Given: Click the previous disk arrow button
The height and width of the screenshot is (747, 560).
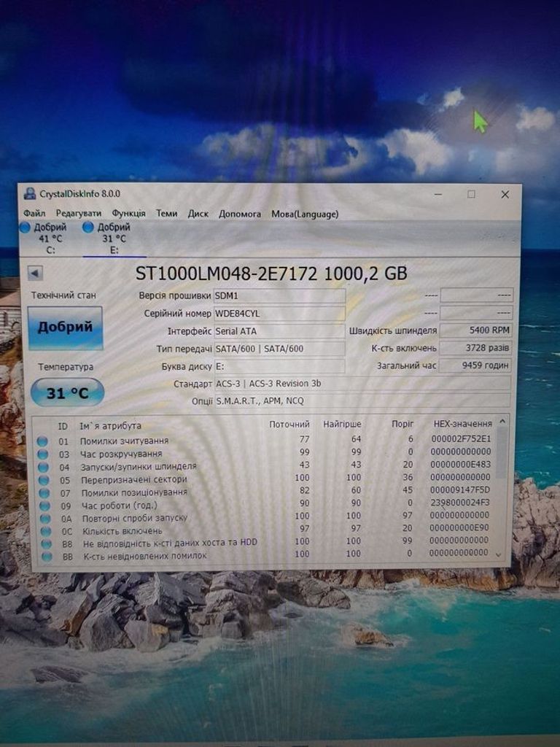Looking at the screenshot, I should coord(35,274).
